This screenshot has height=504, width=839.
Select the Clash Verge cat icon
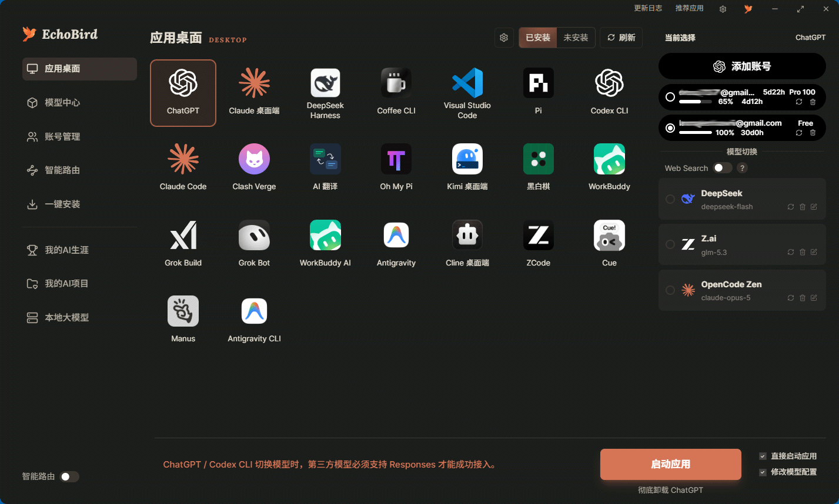coord(254,159)
